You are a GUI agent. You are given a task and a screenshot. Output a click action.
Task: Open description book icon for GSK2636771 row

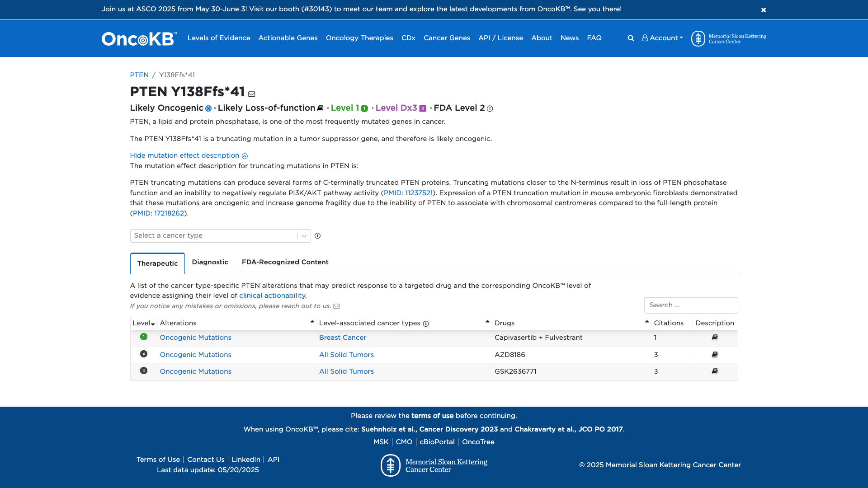coord(715,371)
